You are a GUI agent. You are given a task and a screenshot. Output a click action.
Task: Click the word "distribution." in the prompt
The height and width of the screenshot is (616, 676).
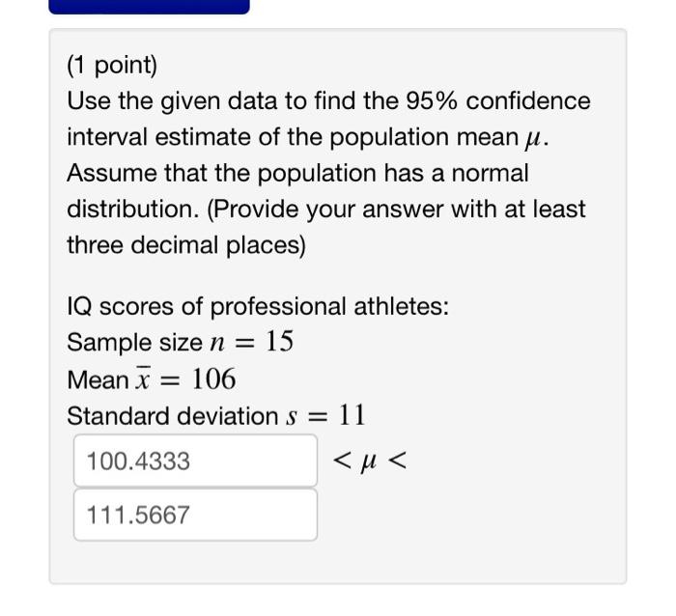133,210
